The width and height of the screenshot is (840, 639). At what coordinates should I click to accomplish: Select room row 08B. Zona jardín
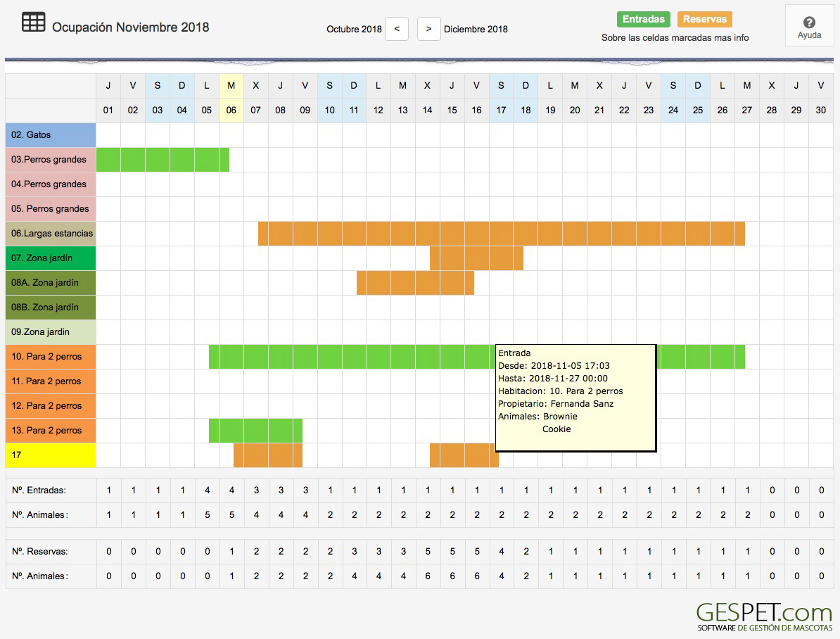pos(51,308)
